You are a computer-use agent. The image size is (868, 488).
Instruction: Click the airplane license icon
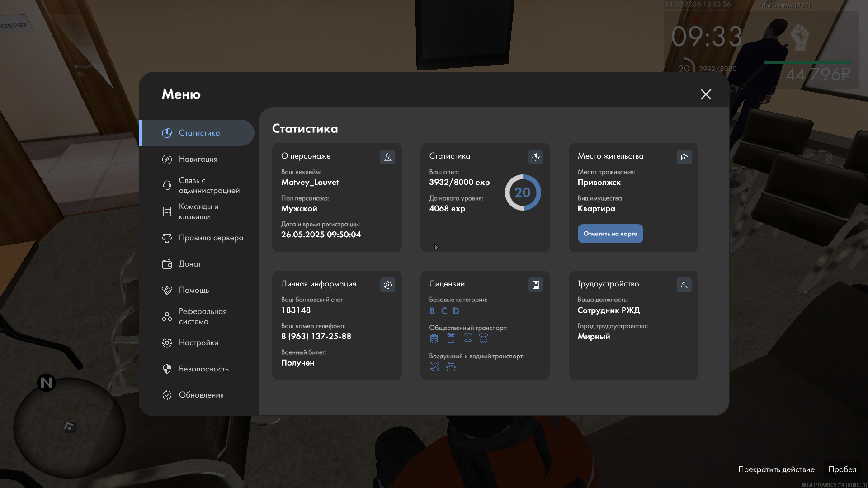[434, 367]
